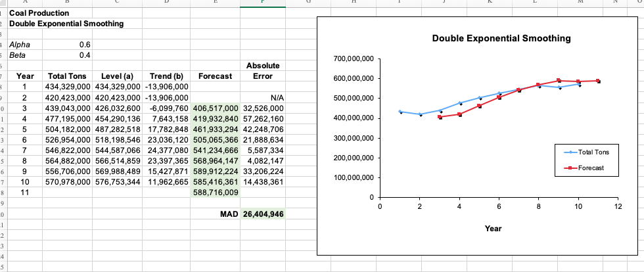This screenshot has height=272, width=644.
Task: Select forecast cell 419,932,840
Action: (216, 119)
